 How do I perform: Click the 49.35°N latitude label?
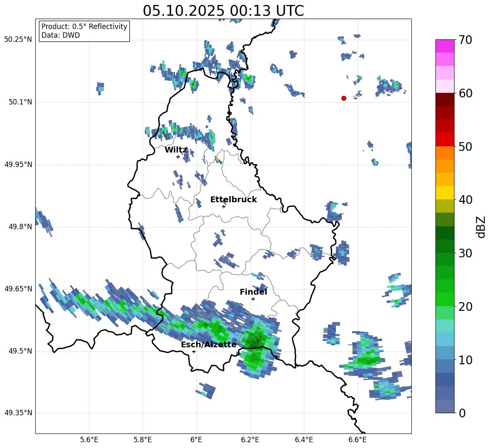pyautogui.click(x=18, y=413)
